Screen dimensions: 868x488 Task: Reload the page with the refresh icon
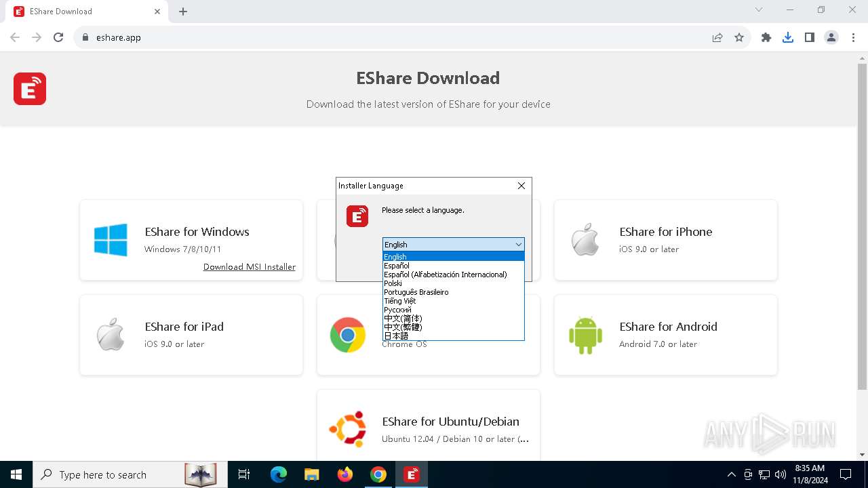(58, 37)
